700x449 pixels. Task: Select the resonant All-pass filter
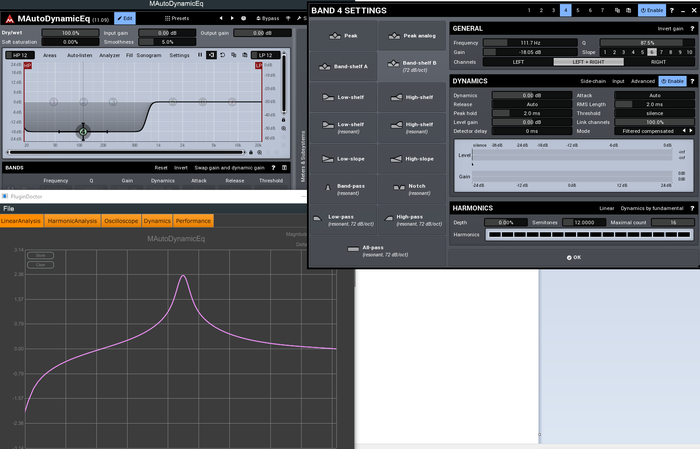click(378, 251)
